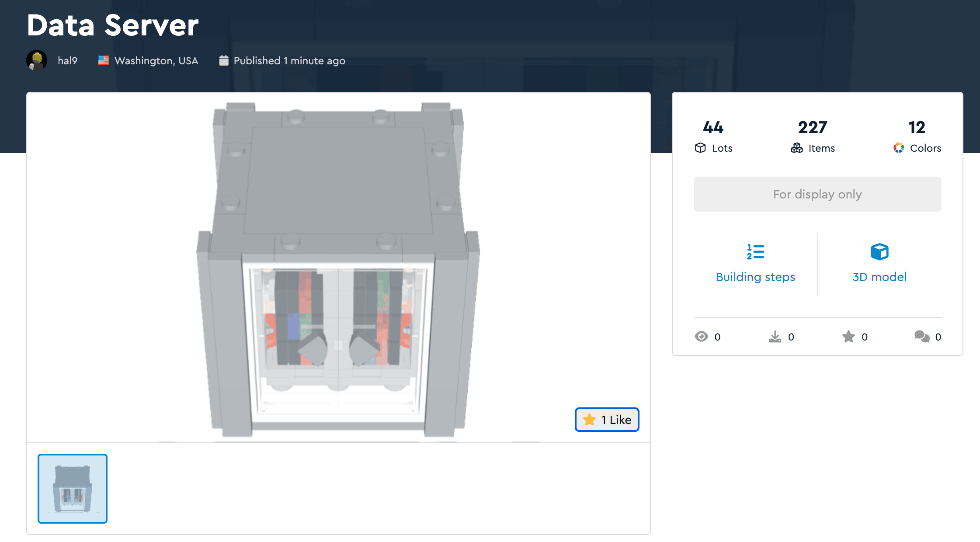Click the downloads count "0"
The image size is (980, 542).
point(791,337)
